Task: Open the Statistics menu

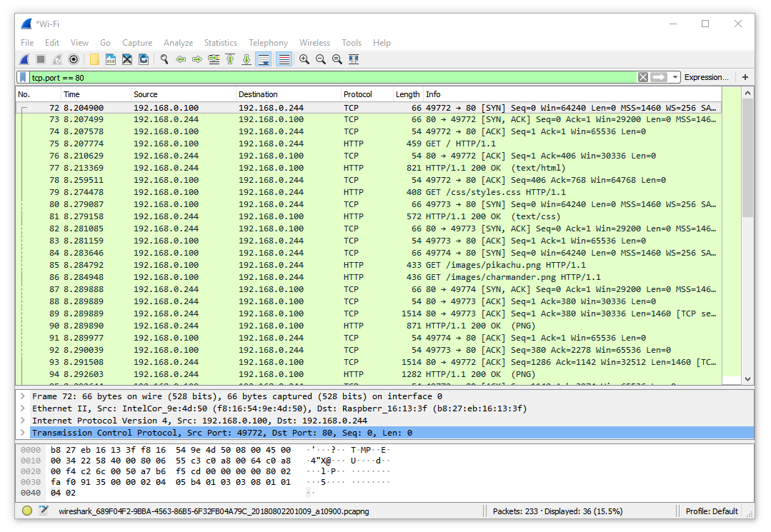Action: (x=220, y=43)
